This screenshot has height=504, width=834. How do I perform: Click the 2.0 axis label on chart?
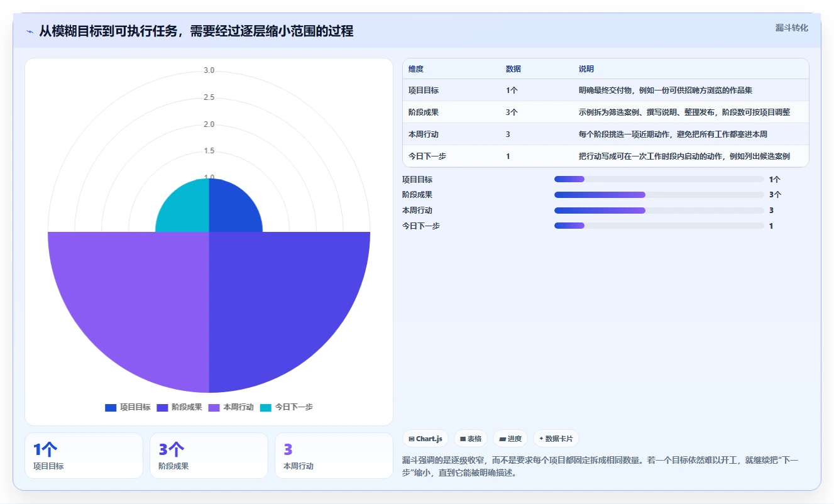point(209,124)
